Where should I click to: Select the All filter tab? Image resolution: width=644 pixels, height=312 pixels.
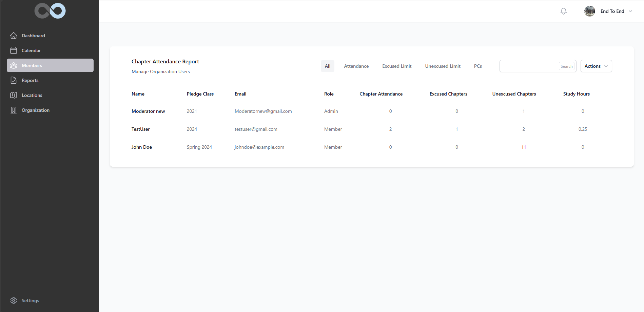pos(327,66)
